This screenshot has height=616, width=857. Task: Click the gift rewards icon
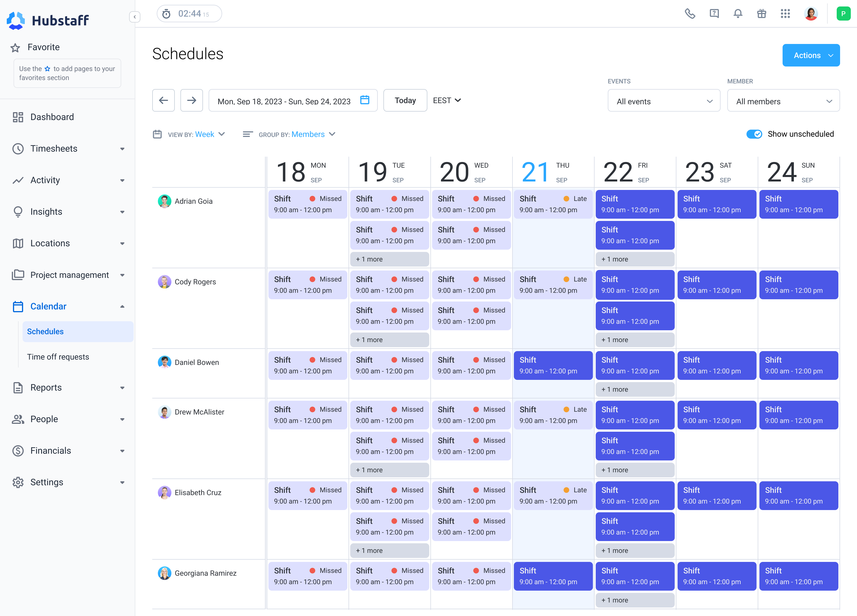tap(761, 14)
